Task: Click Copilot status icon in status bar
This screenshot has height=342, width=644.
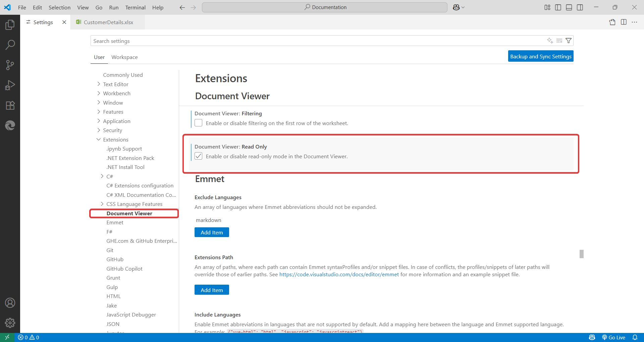Action: click(x=592, y=337)
